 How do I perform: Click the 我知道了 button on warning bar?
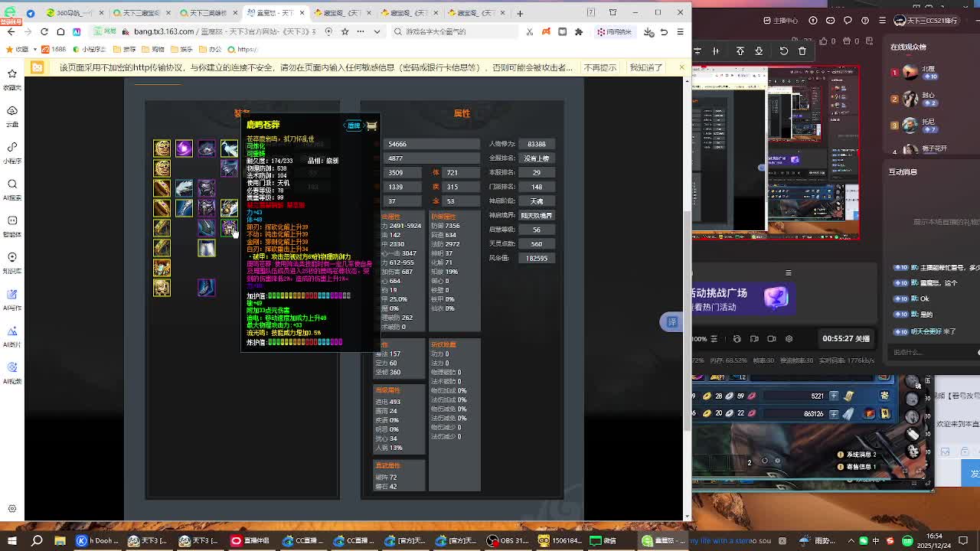coord(645,67)
